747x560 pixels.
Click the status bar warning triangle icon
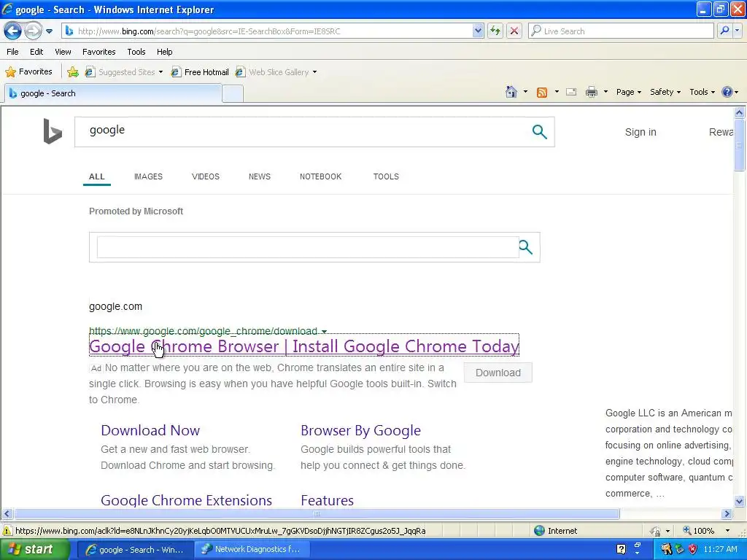pyautogui.click(x=7, y=531)
